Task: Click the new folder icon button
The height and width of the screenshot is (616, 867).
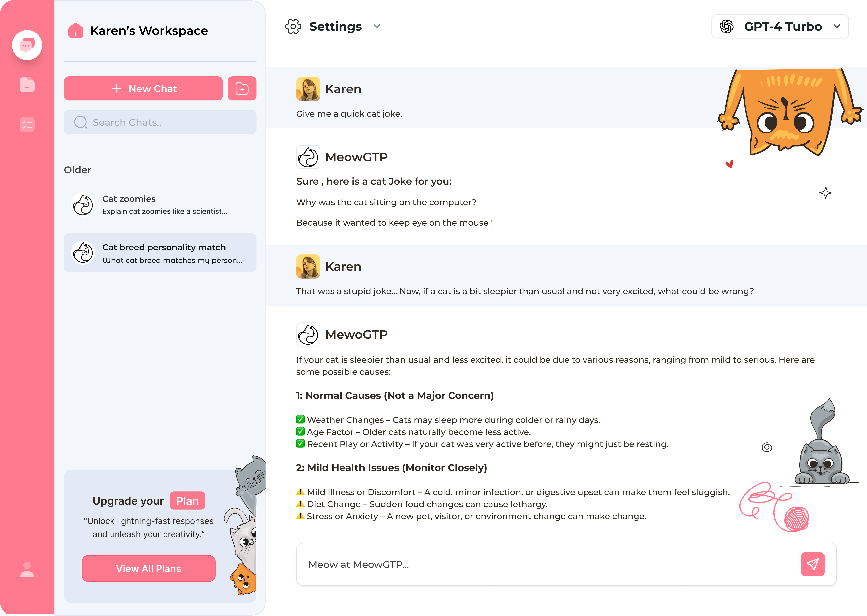Action: 242,88
